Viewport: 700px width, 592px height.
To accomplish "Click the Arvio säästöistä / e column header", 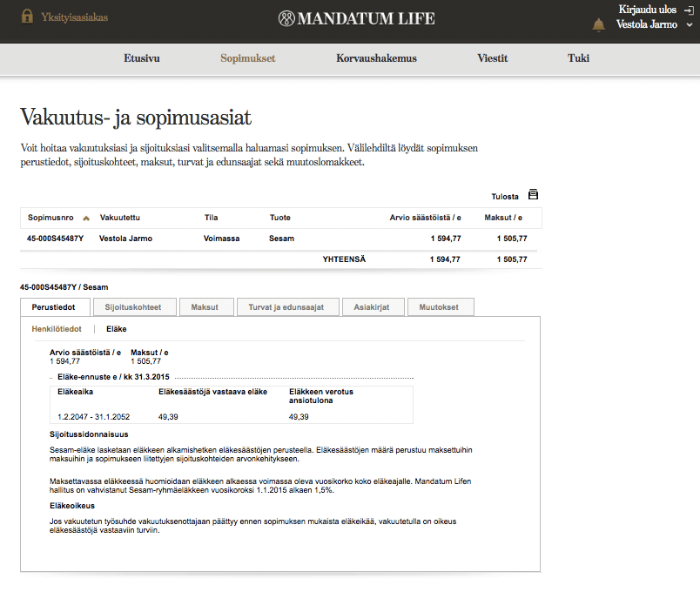I will pyautogui.click(x=425, y=218).
